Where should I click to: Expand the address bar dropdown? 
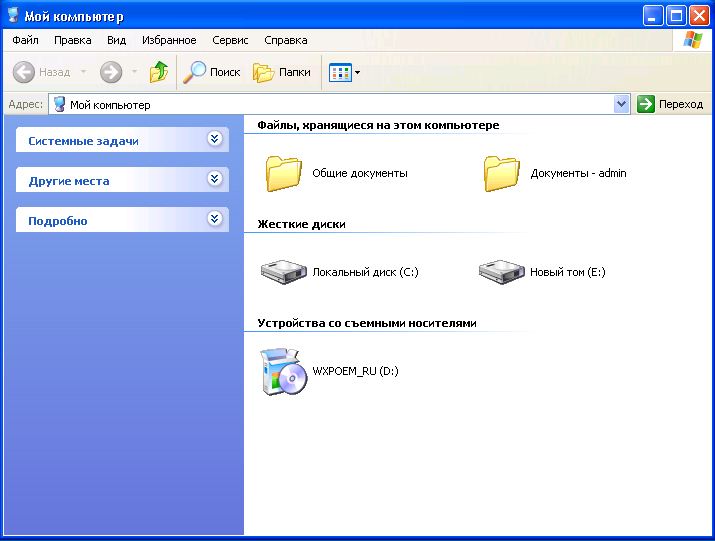[x=621, y=104]
